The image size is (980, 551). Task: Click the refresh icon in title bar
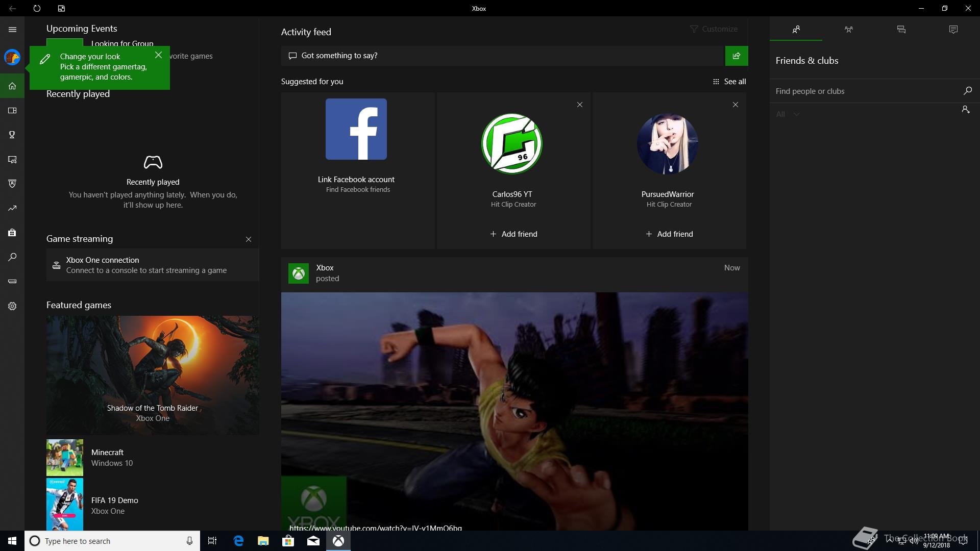[37, 8]
